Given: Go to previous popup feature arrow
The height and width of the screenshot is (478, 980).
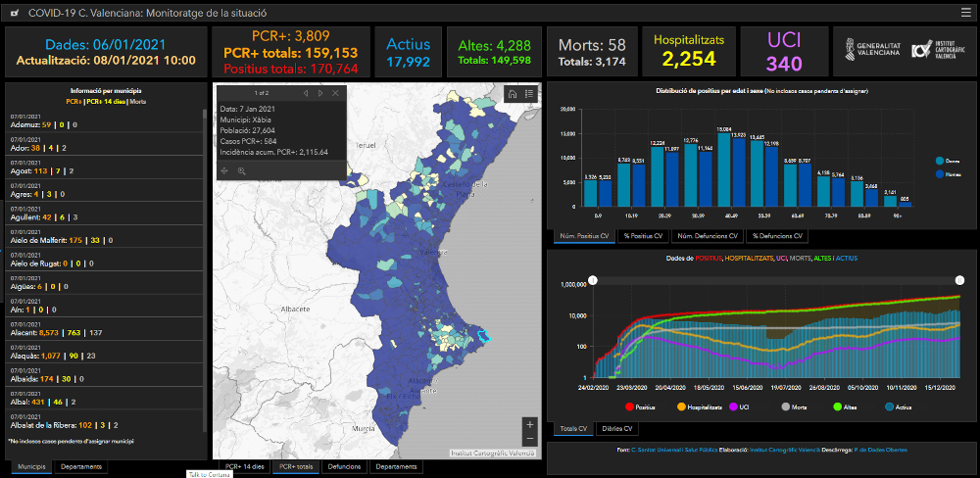Looking at the screenshot, I should [305, 93].
